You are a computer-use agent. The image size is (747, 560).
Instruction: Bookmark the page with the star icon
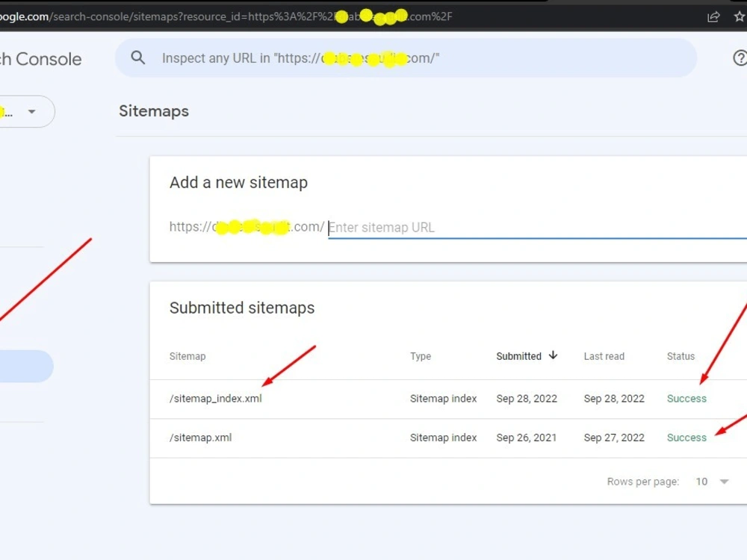(x=740, y=16)
